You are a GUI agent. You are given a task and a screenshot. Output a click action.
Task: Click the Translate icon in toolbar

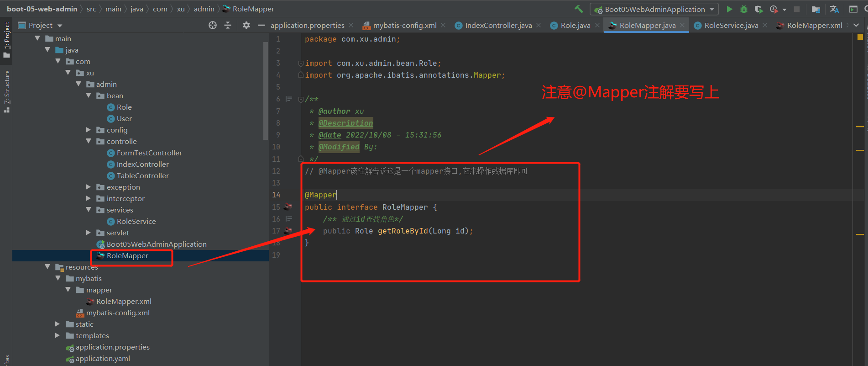834,9
